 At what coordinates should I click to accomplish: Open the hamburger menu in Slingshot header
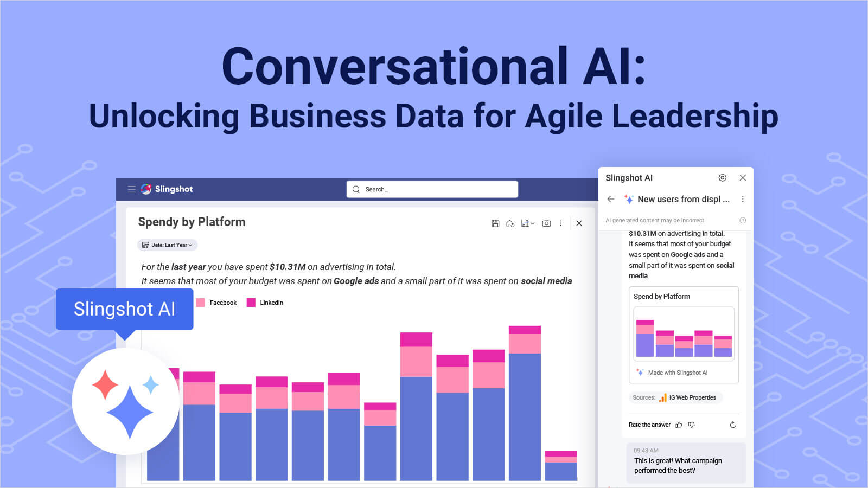[x=131, y=189]
